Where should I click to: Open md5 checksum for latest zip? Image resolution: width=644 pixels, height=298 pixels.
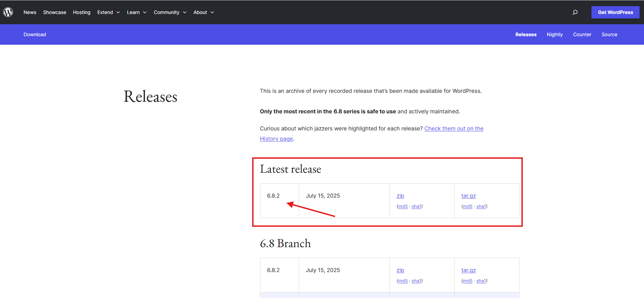[x=403, y=207]
